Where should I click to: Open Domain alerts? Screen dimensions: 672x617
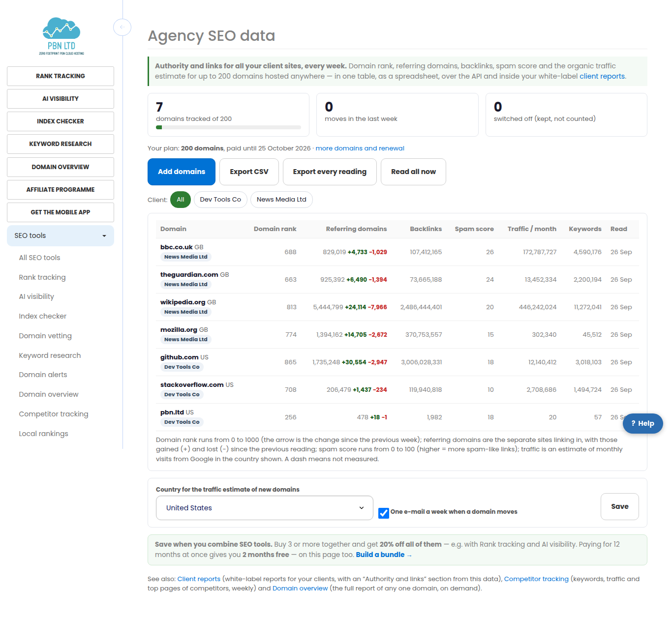click(43, 375)
